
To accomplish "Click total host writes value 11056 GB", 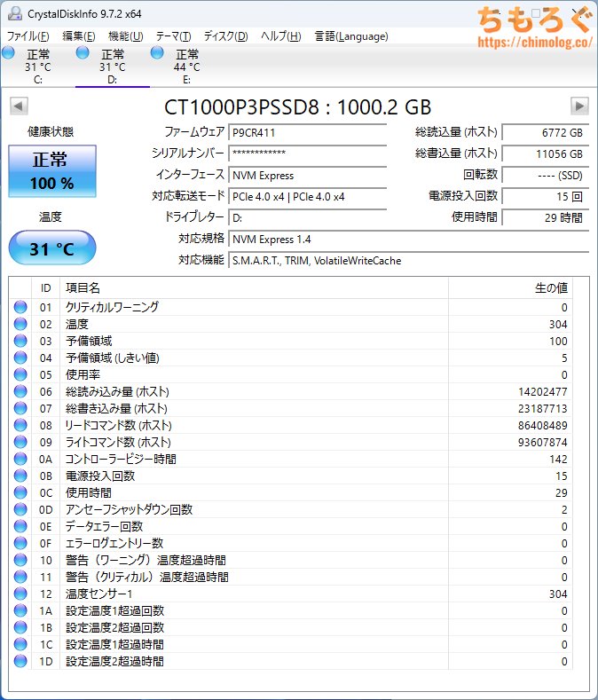I will 546,153.
